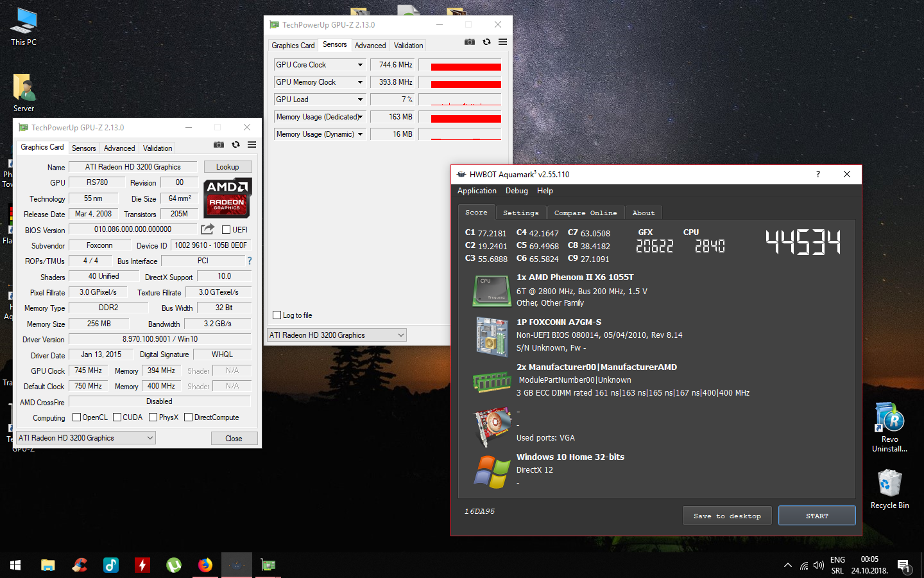This screenshot has height=578, width=924.
Task: Expand the GPU Load sensor dropdown
Action: (x=360, y=100)
